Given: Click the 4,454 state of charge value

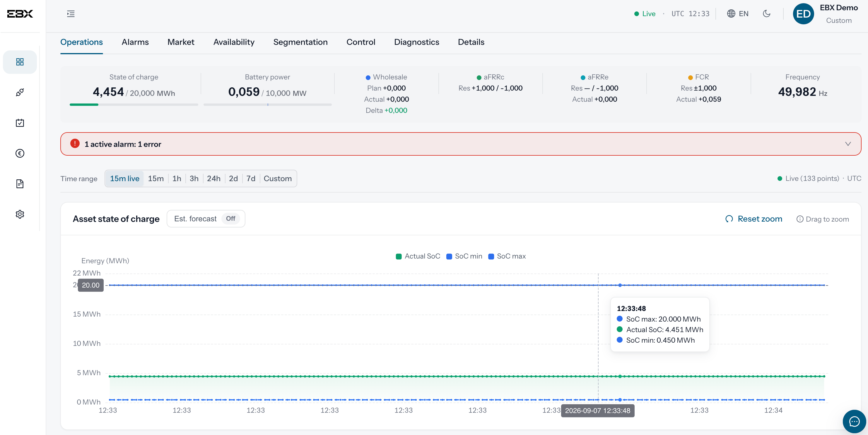Looking at the screenshot, I should [x=108, y=92].
